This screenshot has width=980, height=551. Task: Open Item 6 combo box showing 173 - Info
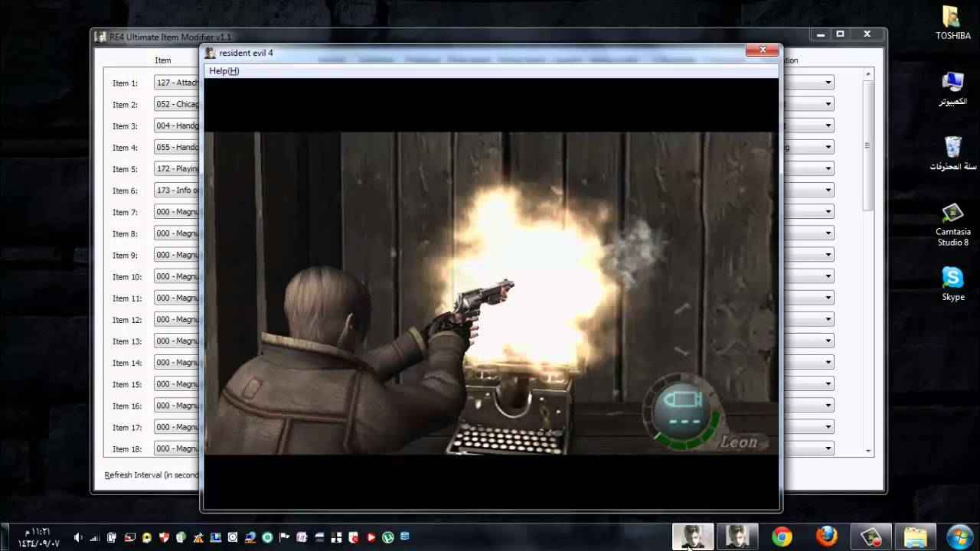click(x=177, y=190)
